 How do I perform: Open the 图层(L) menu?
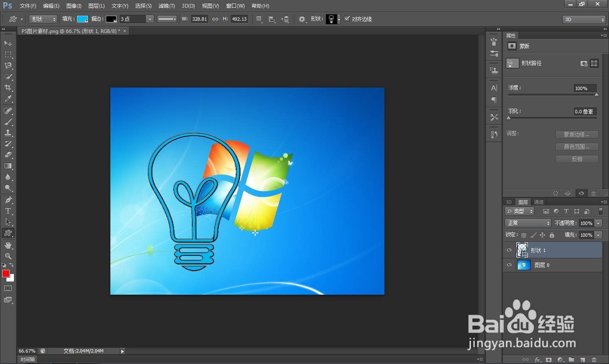96,6
